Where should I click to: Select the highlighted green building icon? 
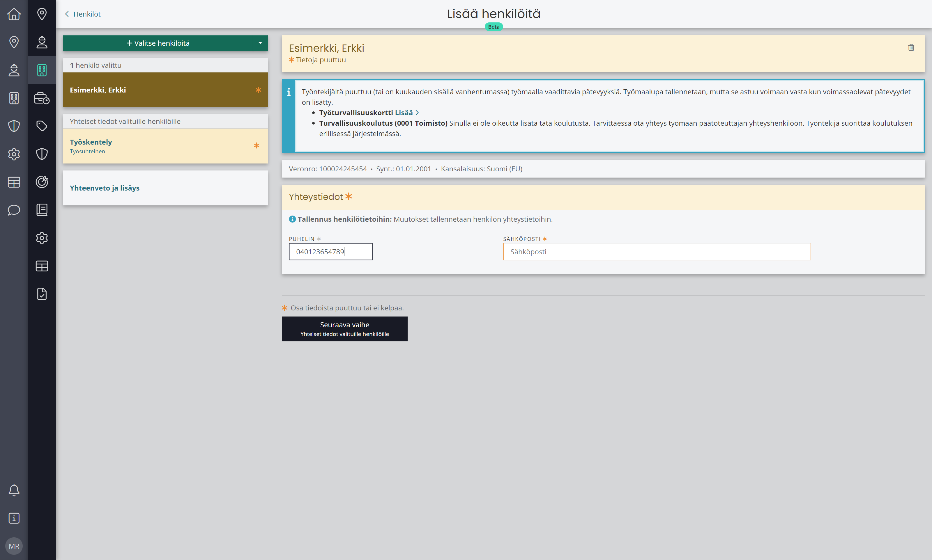42,70
